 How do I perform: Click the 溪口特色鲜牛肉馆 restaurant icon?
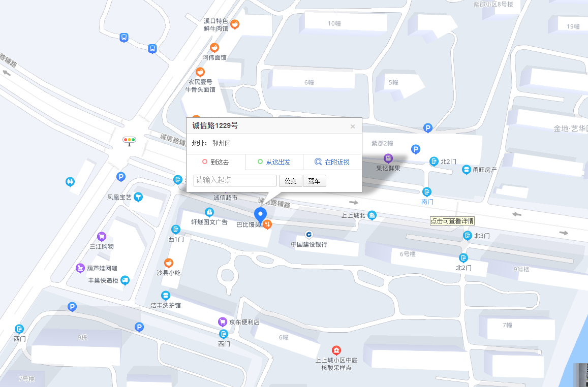[235, 24]
